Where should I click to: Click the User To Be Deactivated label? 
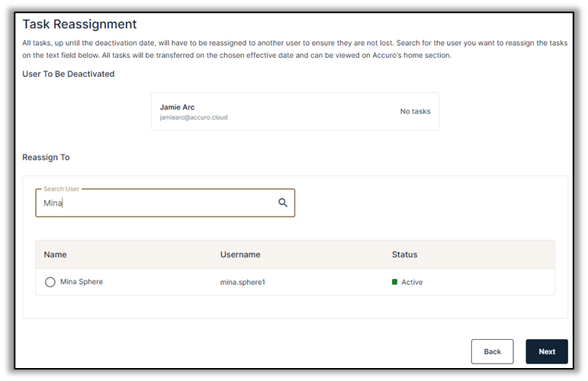pos(69,74)
